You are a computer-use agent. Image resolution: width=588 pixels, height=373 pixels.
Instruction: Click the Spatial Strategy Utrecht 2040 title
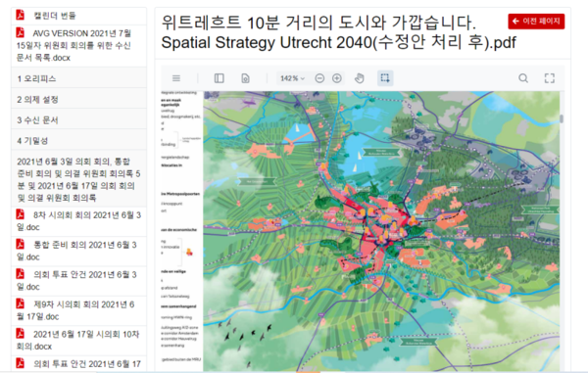pyautogui.click(x=339, y=32)
